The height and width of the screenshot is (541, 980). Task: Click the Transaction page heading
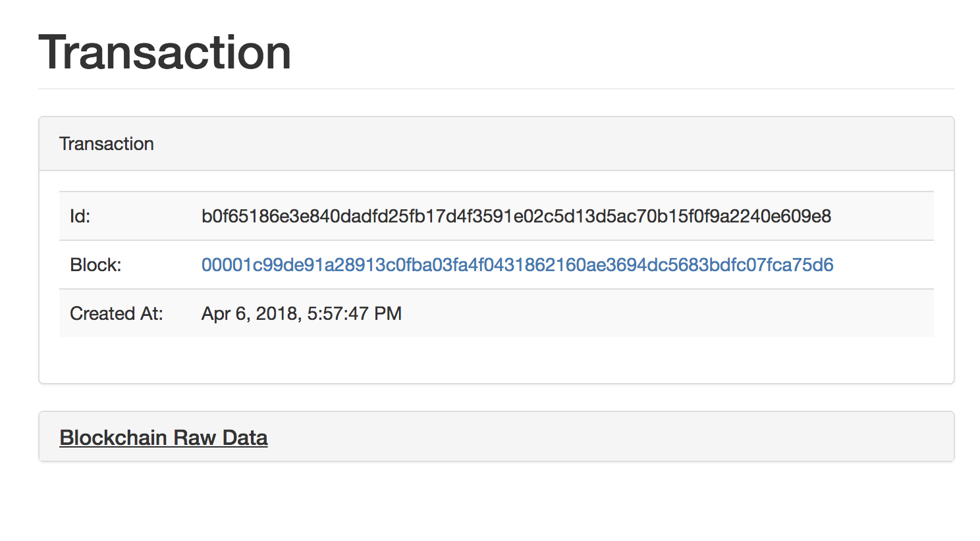point(165,53)
